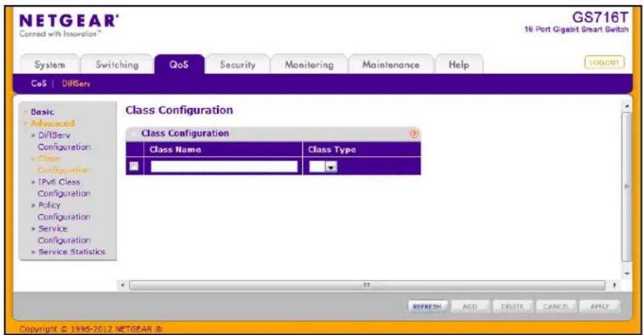This screenshot has width=644, height=335.
Task: Click the vertical scrollbar down arrow
Action: (627, 273)
